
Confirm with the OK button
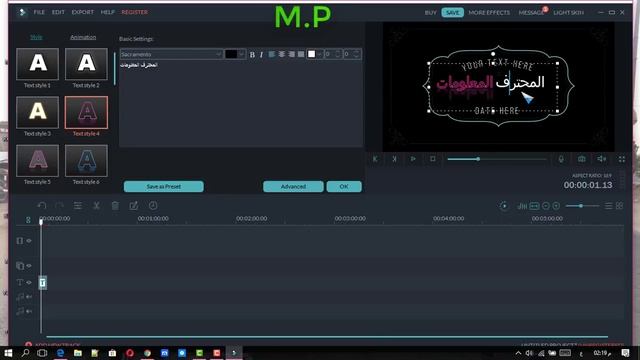click(x=344, y=187)
